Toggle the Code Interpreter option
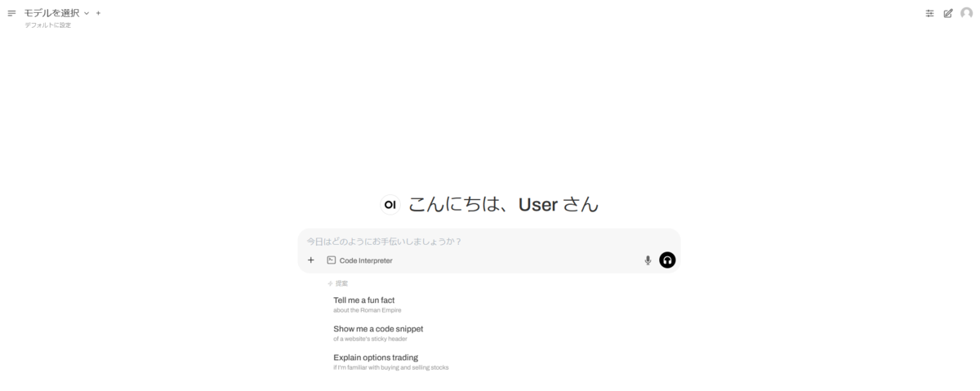 point(359,260)
